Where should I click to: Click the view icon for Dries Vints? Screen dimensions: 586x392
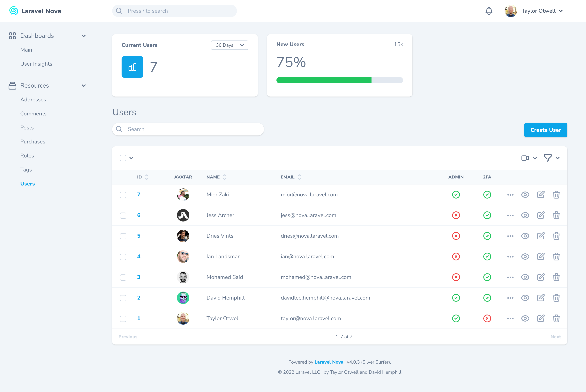tap(525, 236)
